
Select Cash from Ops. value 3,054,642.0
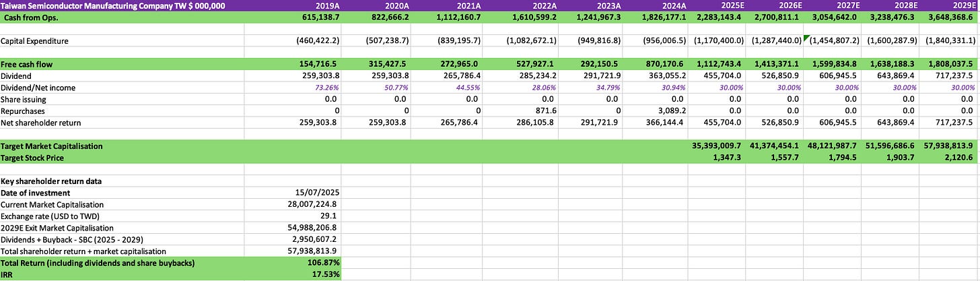point(837,16)
